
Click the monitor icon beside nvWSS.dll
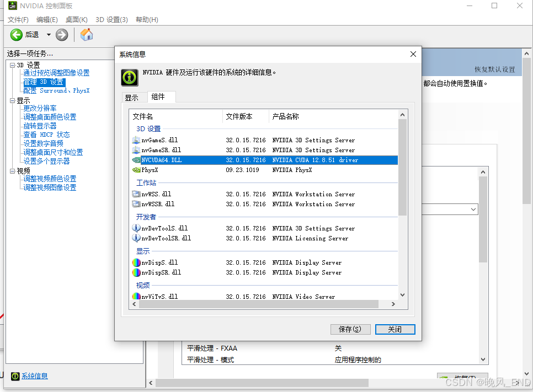click(x=136, y=194)
